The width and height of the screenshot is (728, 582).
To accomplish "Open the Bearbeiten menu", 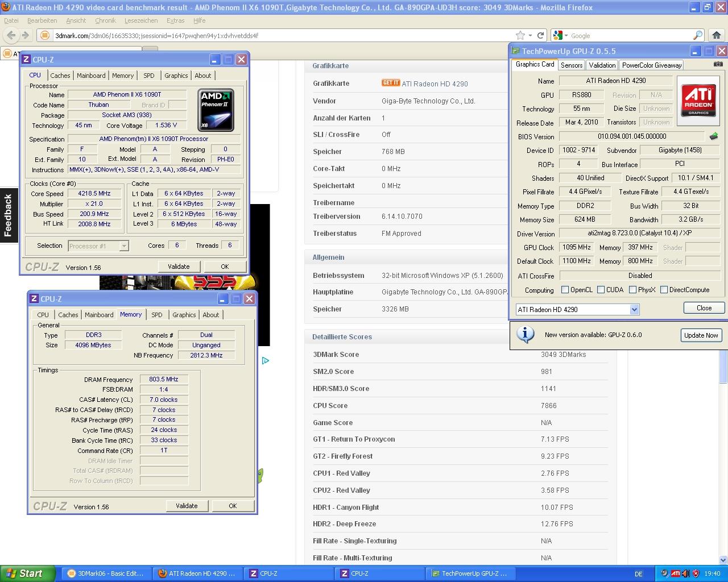I will 42,20.
